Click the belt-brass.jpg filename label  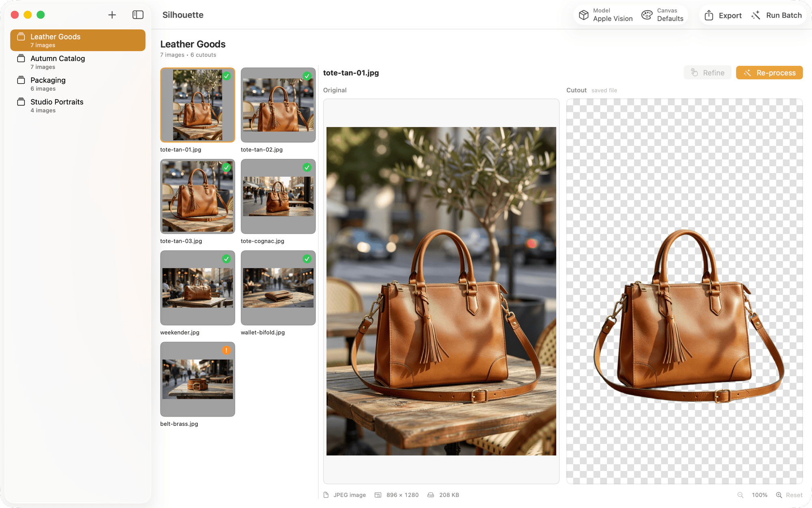(179, 424)
